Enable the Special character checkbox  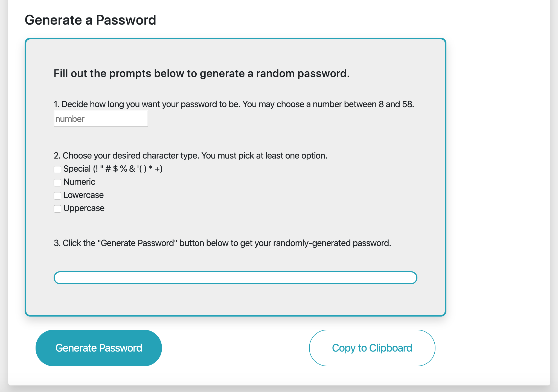point(57,169)
